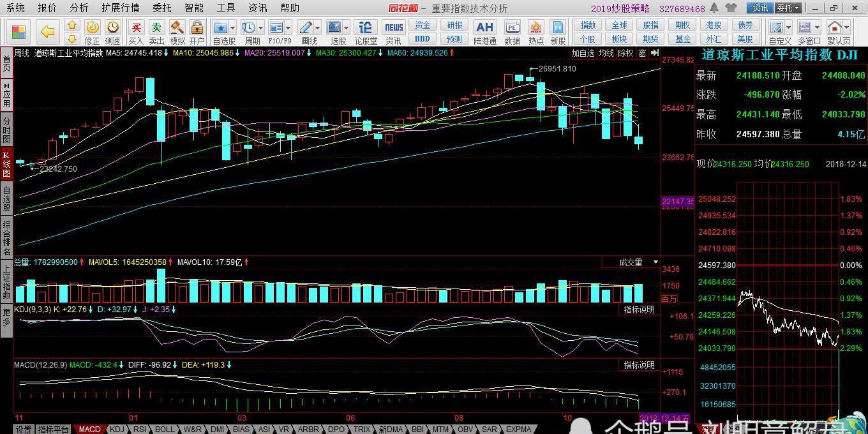
Task: Select the 上证指数 side tab
Action: [x=6, y=281]
